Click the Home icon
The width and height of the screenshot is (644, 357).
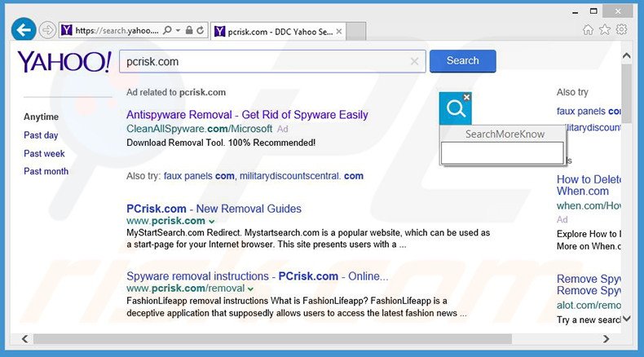click(588, 29)
